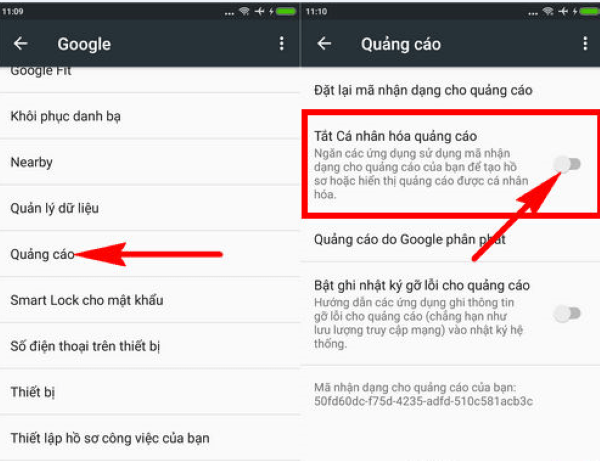This screenshot has width=600, height=461.
Task: Toggle Tắt Cá nhân hóa quảng cáo switch
Action: pyautogui.click(x=567, y=164)
